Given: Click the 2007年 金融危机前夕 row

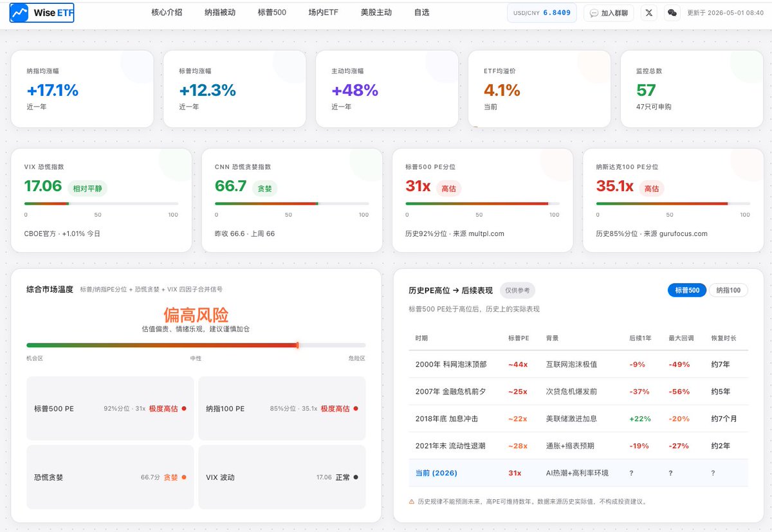Looking at the screenshot, I should pos(578,391).
